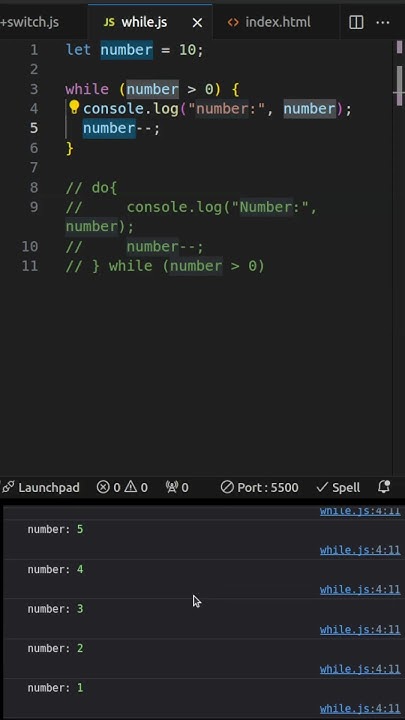Stop Live Server on Port 5500

tap(259, 487)
